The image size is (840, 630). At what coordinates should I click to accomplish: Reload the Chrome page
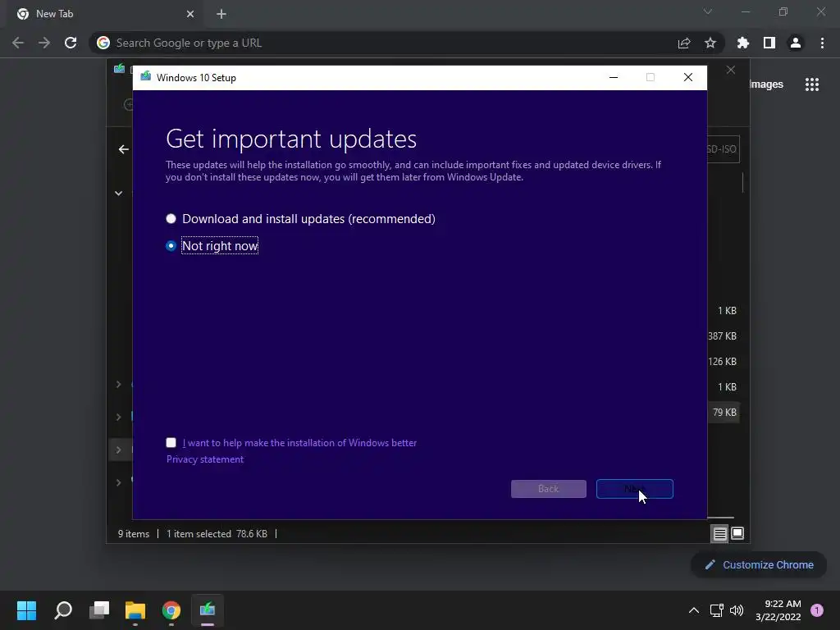click(71, 43)
